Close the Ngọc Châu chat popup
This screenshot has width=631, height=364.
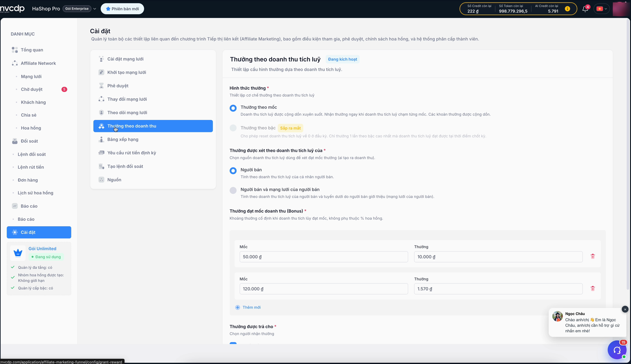click(x=625, y=309)
